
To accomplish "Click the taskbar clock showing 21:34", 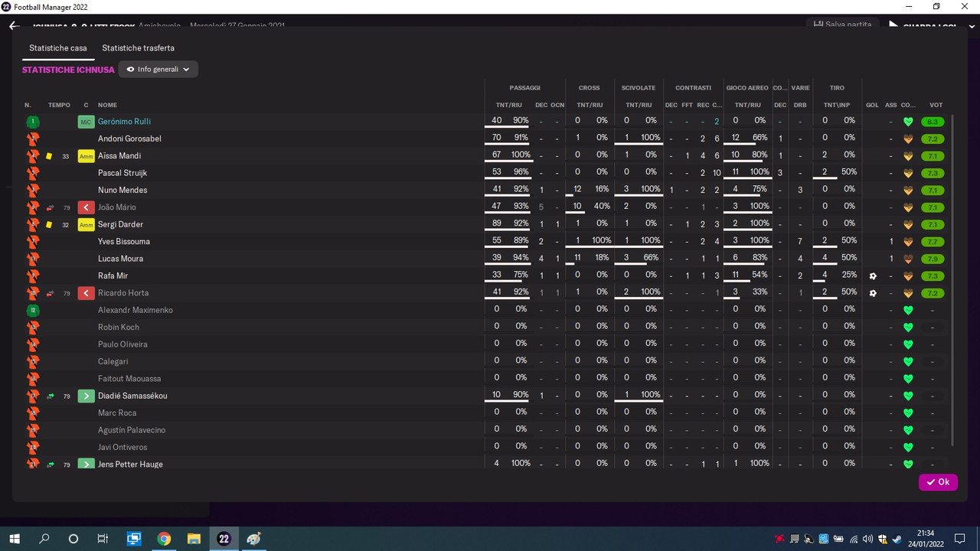I will pyautogui.click(x=926, y=533).
